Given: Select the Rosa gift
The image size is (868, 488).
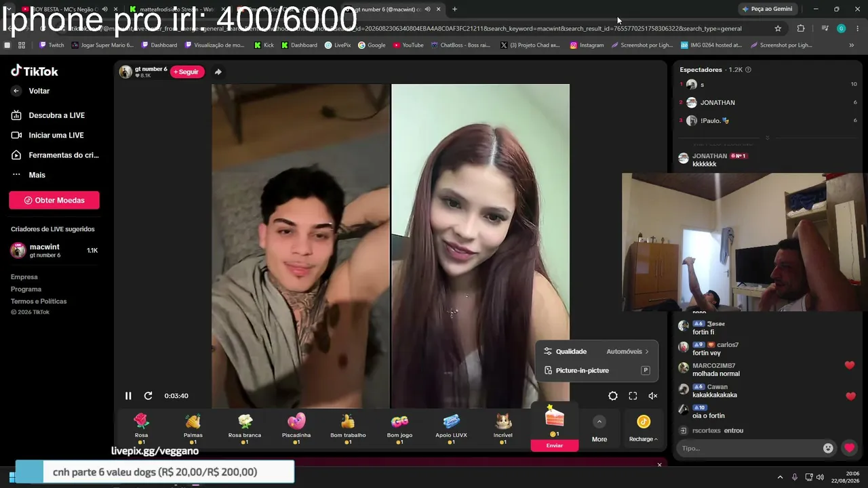Looking at the screenshot, I should (141, 428).
